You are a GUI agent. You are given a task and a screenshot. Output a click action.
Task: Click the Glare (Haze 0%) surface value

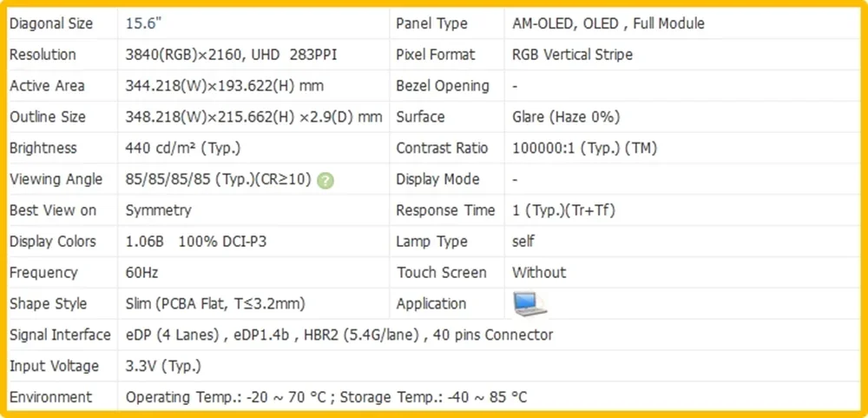pos(566,117)
